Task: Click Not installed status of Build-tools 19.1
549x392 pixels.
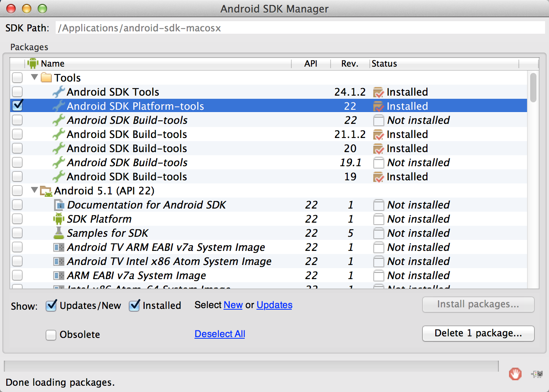Action: click(418, 163)
